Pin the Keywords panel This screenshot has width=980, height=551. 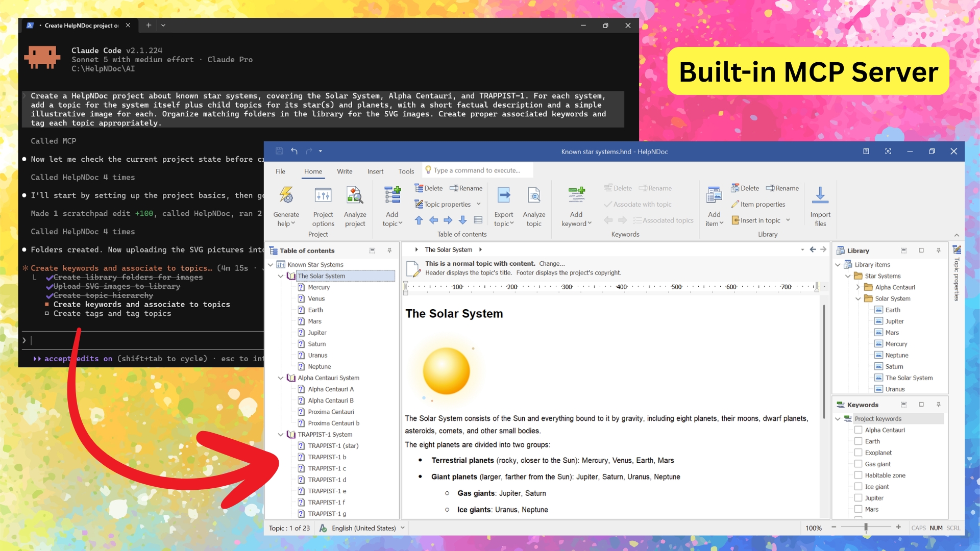click(938, 405)
